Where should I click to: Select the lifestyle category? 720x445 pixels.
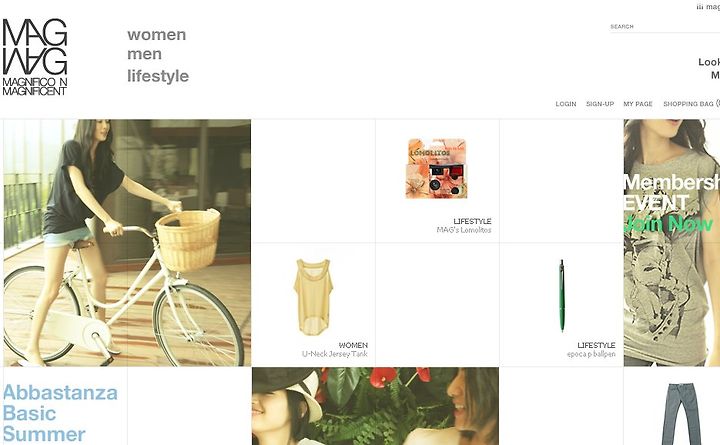click(x=158, y=76)
